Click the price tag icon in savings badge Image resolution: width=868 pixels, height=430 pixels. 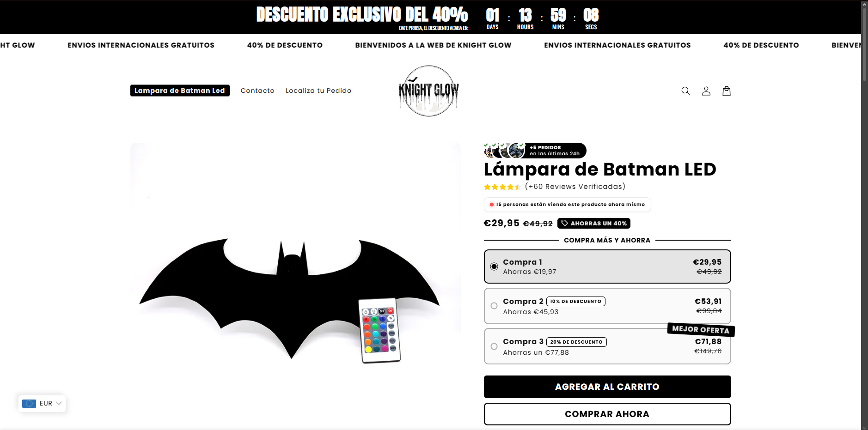(564, 223)
